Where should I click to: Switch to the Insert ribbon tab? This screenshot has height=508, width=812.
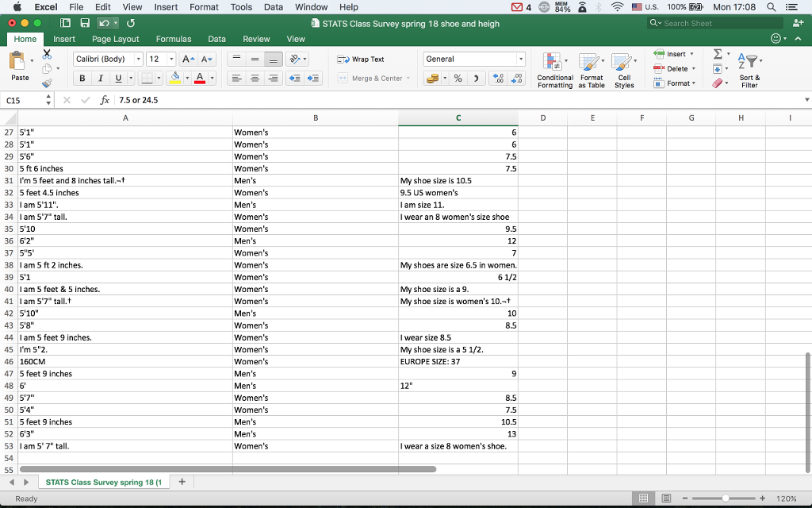click(x=64, y=39)
